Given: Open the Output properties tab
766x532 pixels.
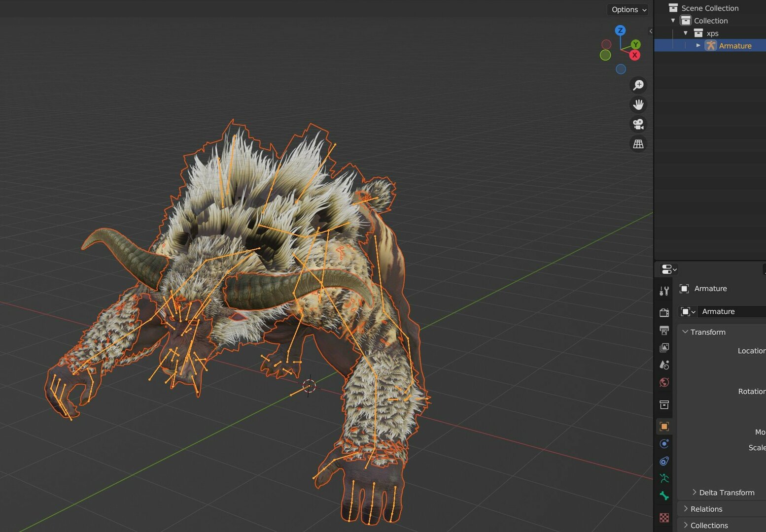Looking at the screenshot, I should pos(664,330).
